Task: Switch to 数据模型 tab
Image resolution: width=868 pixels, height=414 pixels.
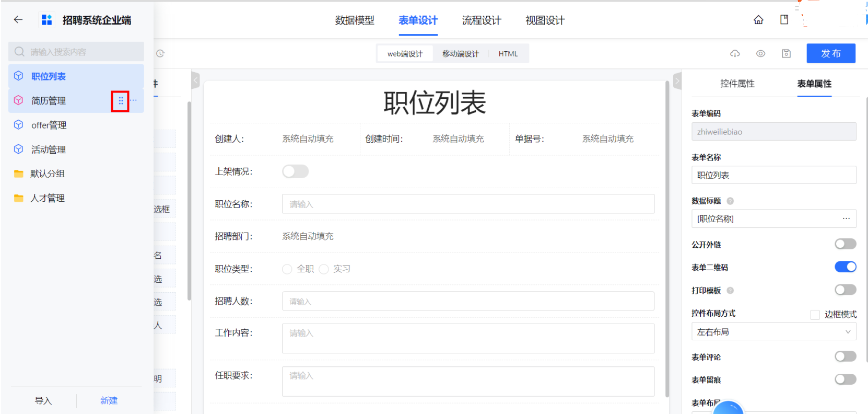Action: 355,20
